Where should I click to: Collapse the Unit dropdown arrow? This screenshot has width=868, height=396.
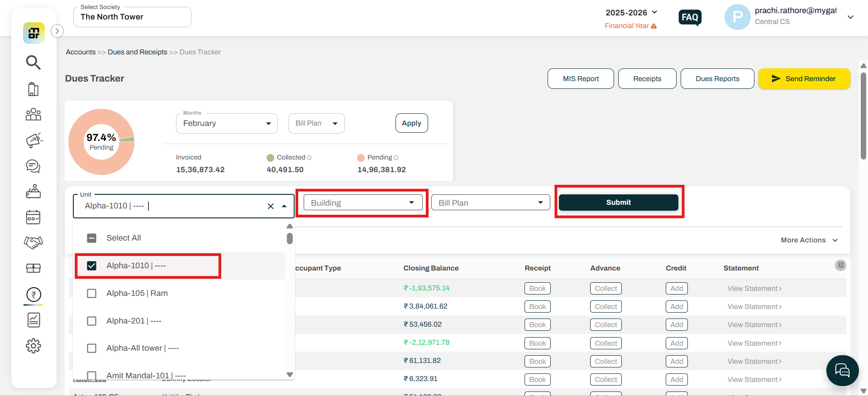(284, 206)
